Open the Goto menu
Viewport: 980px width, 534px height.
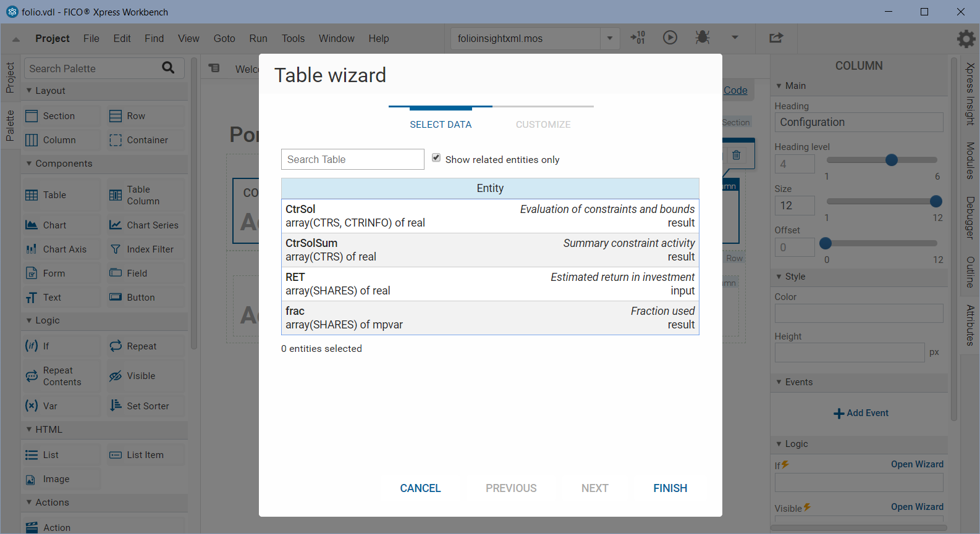[224, 38]
